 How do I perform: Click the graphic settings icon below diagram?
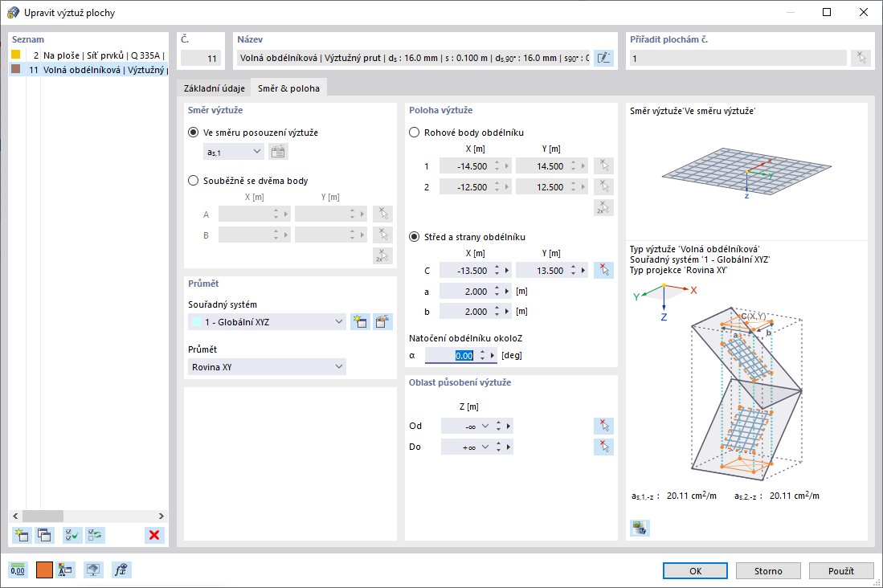(x=640, y=528)
